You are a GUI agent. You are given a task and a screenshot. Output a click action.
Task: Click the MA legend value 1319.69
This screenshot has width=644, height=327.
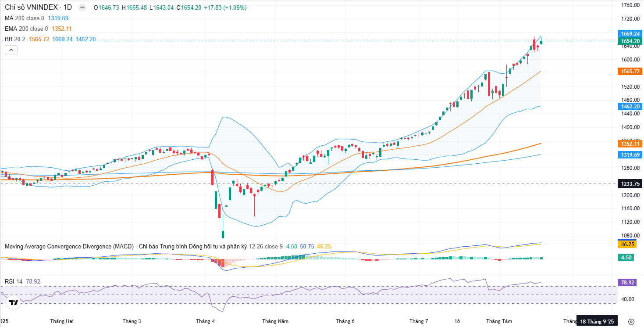58,18
